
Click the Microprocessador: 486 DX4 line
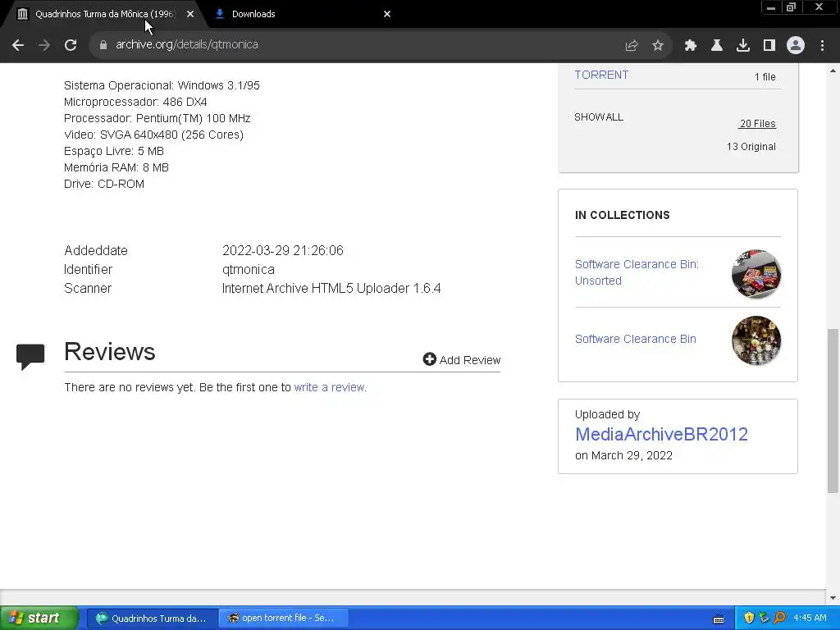pyautogui.click(x=135, y=102)
